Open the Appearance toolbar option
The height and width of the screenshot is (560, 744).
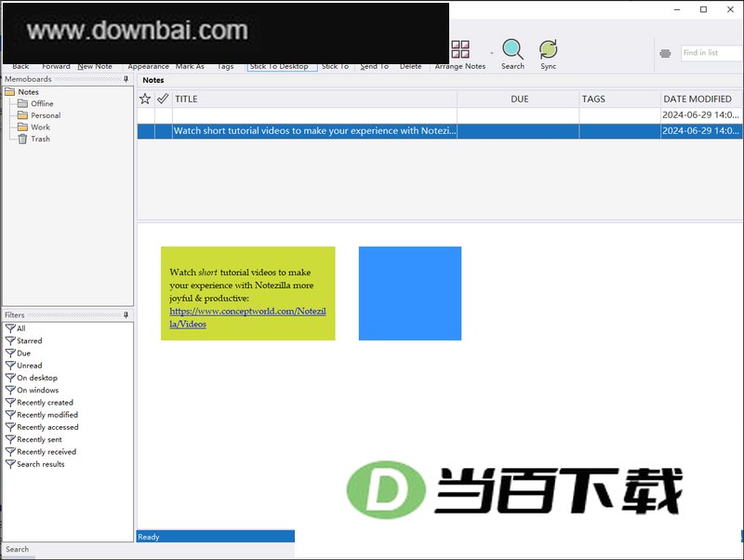tap(148, 66)
